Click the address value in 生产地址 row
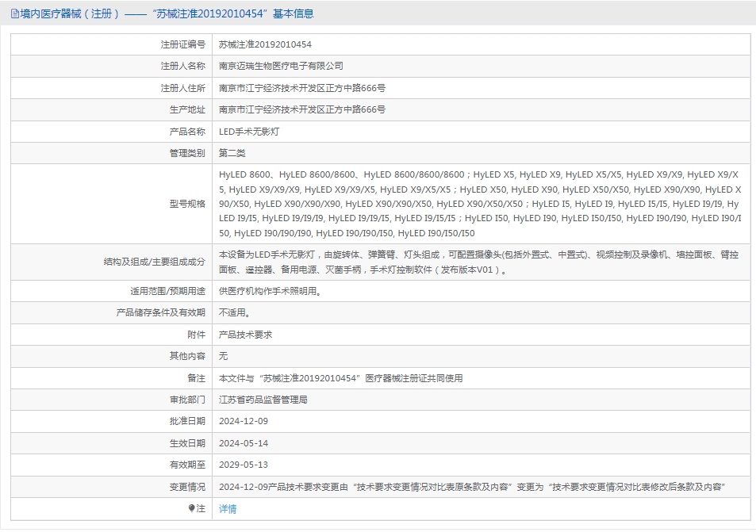756x532 pixels. coord(302,109)
